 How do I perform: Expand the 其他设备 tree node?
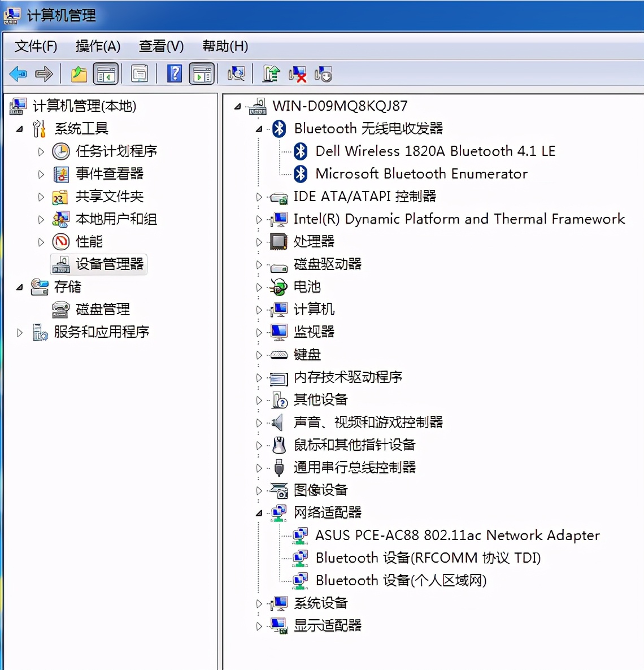pos(258,400)
